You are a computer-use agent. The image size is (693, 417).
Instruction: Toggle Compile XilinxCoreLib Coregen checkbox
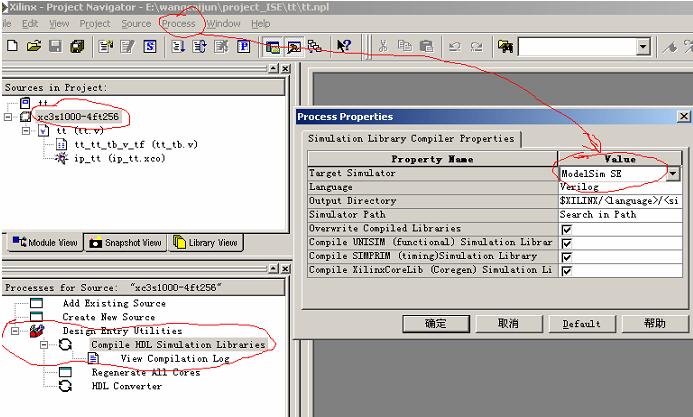tap(566, 270)
